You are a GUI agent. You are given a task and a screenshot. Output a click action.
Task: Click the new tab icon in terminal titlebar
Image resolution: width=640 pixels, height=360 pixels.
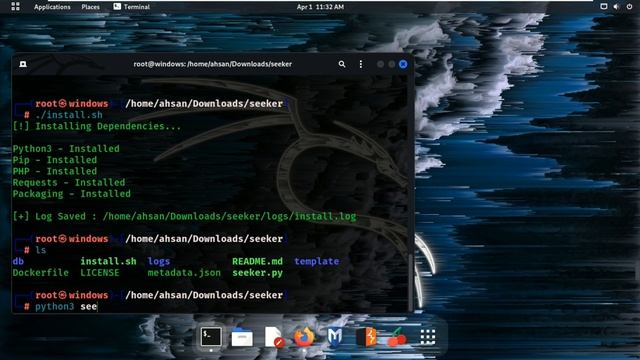click(x=23, y=64)
